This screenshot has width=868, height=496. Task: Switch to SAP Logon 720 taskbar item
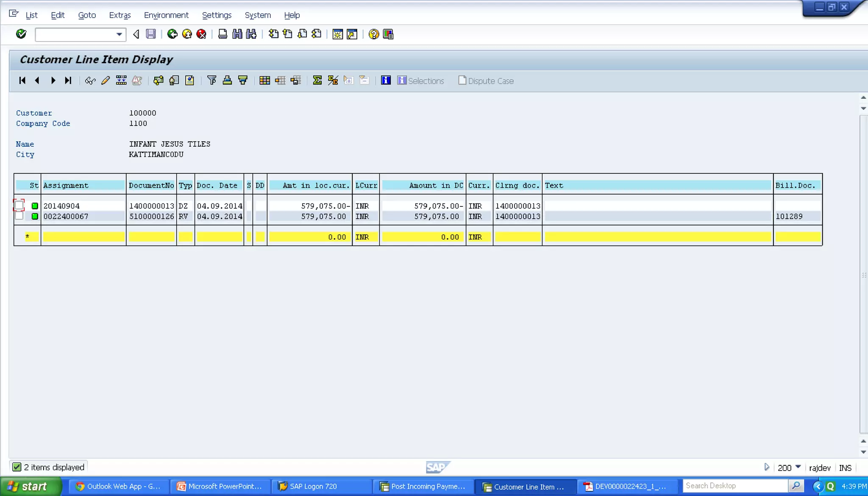click(x=322, y=487)
